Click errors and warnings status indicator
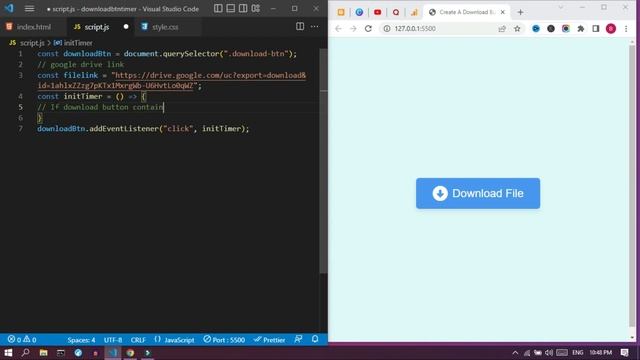Viewport: 640px width, 360px height. point(22,340)
